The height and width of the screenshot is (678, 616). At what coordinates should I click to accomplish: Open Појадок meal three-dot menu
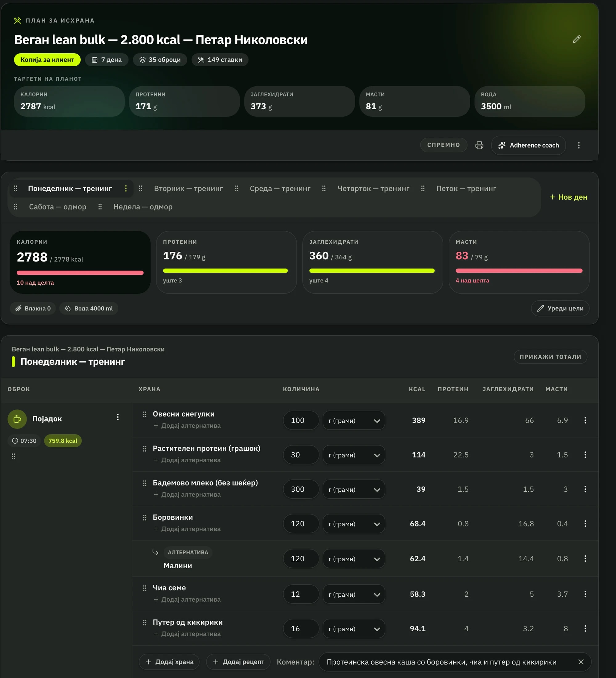click(118, 417)
